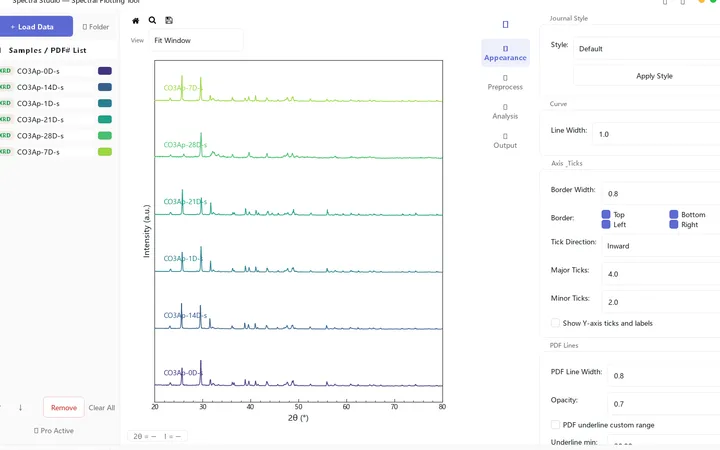The width and height of the screenshot is (720, 450).
Task: Click the Minor Ticks input field
Action: [661, 302]
